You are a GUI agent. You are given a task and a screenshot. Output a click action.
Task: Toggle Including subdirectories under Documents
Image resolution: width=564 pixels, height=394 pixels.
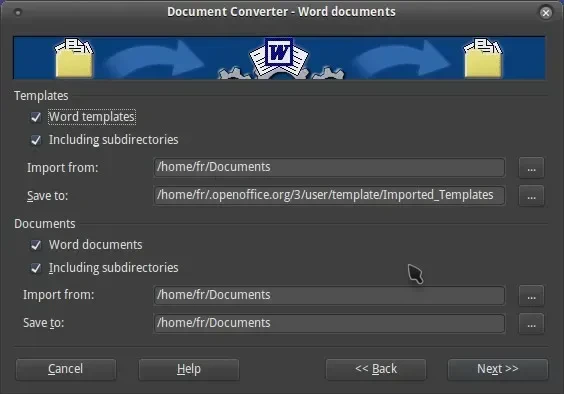click(36, 268)
